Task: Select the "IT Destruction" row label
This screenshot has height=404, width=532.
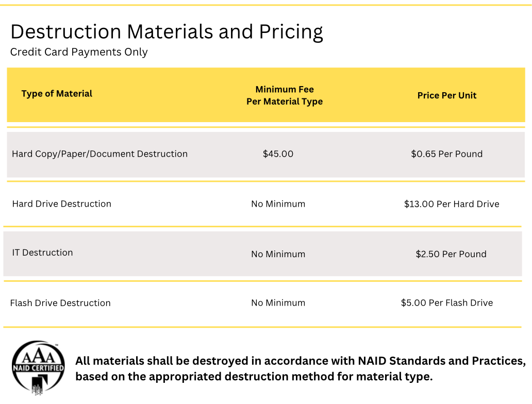Action: click(42, 252)
